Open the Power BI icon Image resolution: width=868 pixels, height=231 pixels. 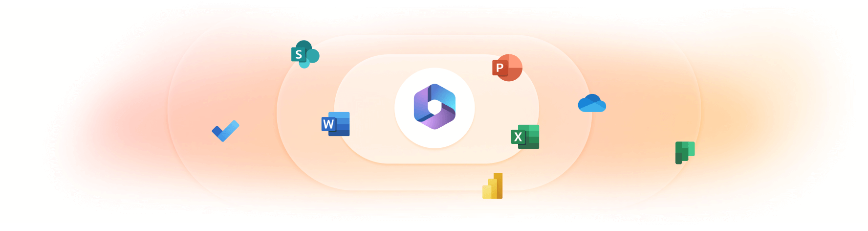(x=493, y=185)
